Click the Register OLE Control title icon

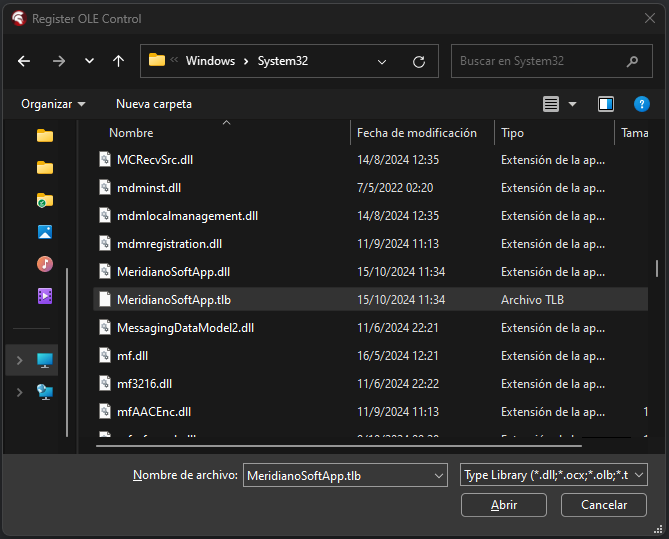point(19,18)
